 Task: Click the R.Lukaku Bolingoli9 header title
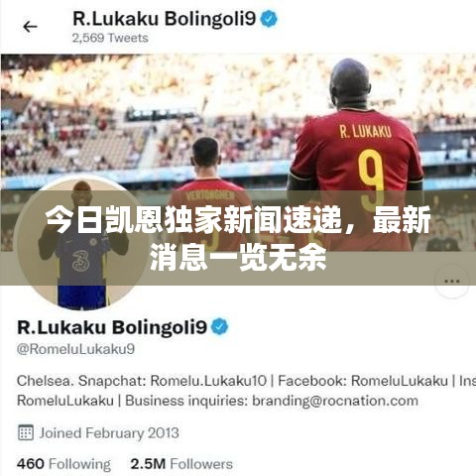pyautogui.click(x=165, y=19)
